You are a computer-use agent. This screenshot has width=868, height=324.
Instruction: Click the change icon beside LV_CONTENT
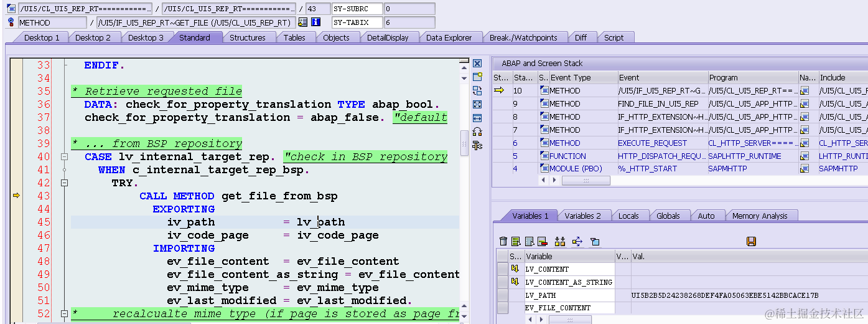[515, 269]
